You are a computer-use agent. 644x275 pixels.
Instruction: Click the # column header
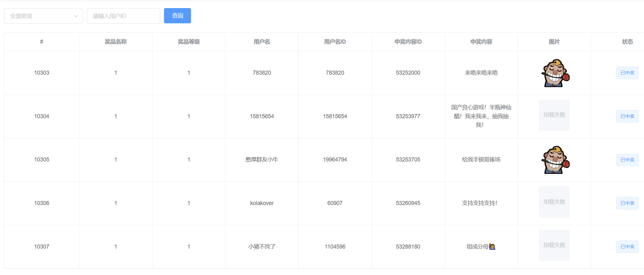(x=42, y=42)
